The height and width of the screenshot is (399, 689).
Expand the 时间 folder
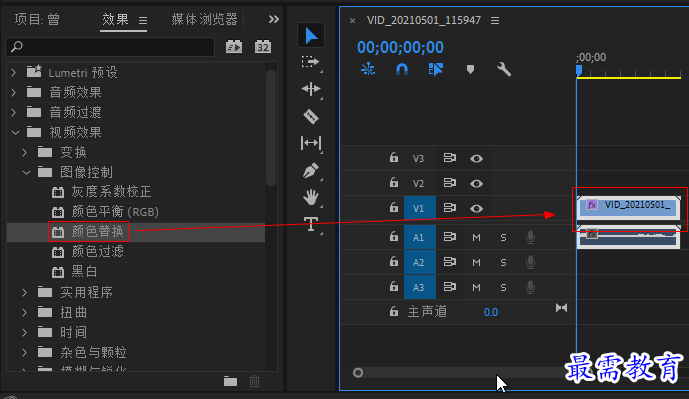tap(25, 332)
